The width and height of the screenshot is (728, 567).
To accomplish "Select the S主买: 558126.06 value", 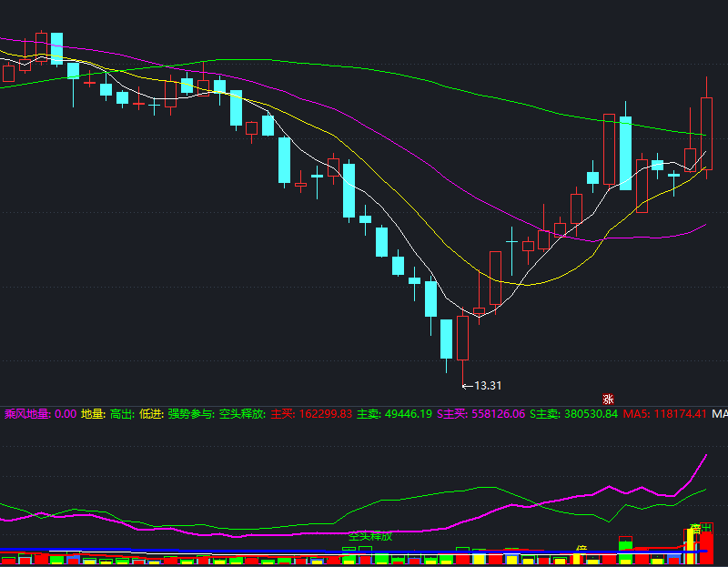I will point(481,414).
